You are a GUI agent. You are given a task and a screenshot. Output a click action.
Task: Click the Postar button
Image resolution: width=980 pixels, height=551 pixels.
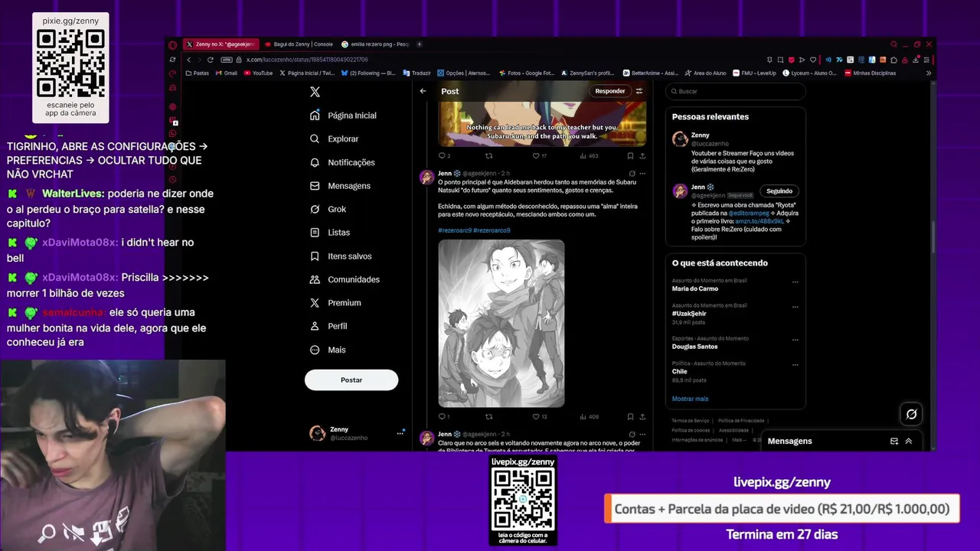click(351, 380)
